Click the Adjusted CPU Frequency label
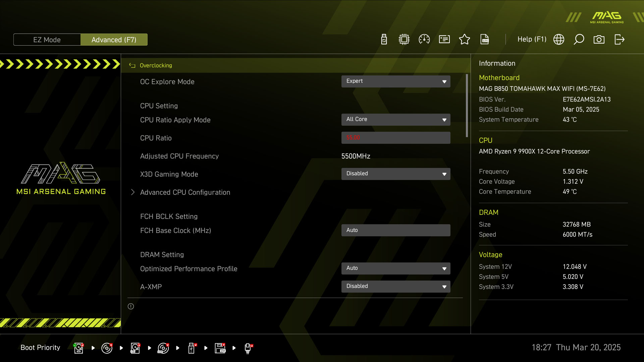644x362 pixels. 179,156
